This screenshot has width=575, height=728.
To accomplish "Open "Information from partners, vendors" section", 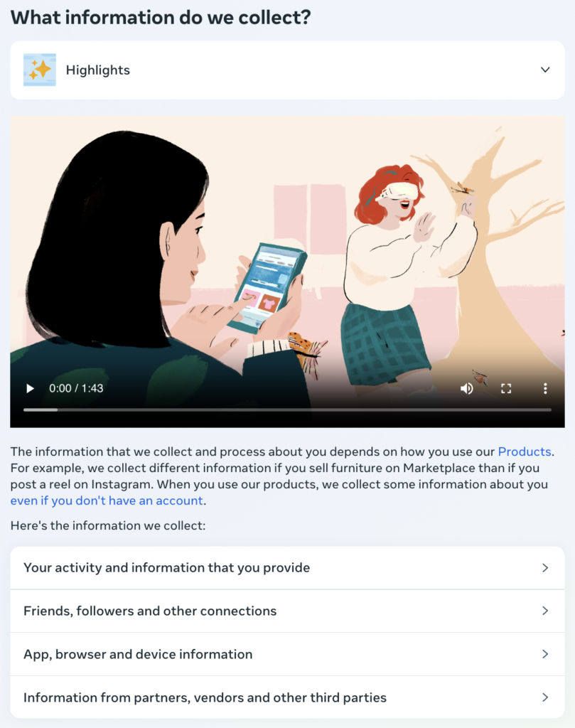I will pyautogui.click(x=287, y=697).
